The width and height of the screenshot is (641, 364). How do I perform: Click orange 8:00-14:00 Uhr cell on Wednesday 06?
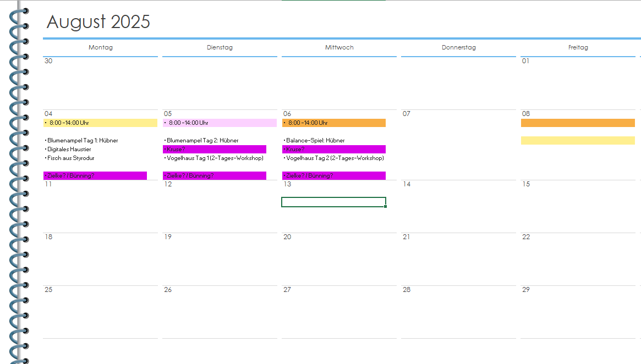click(x=334, y=123)
